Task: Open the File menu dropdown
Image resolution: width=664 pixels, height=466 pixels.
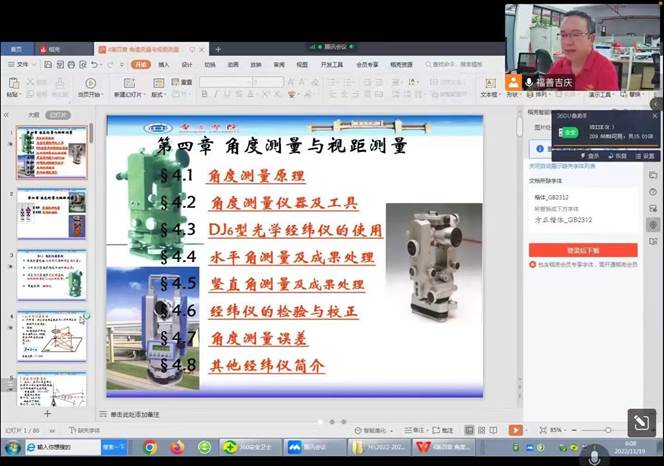Action: (x=20, y=64)
